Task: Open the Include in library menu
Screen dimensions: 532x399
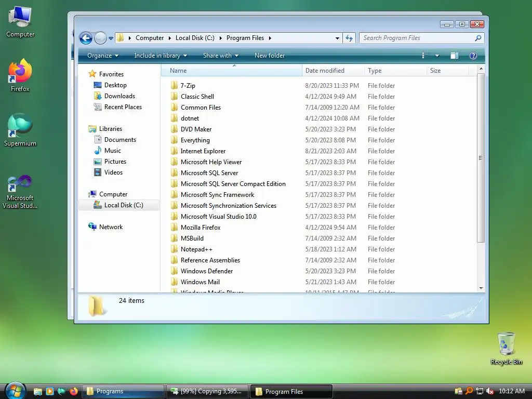Action: tap(161, 56)
